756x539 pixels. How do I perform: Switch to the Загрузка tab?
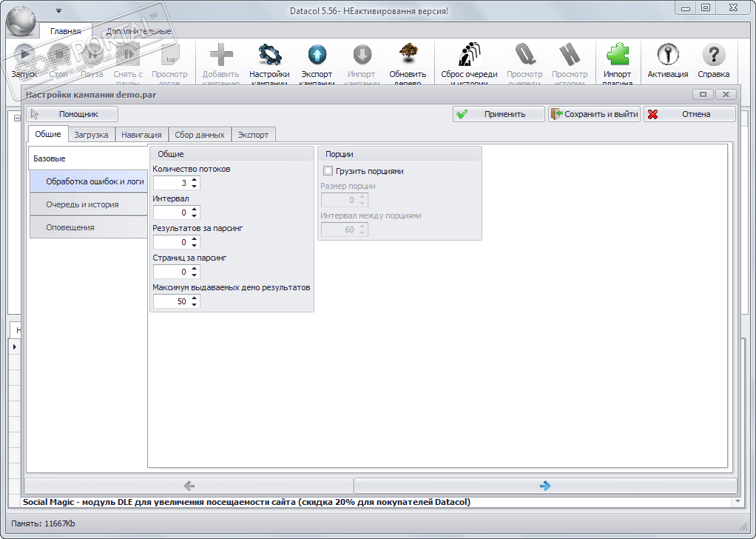coord(91,135)
